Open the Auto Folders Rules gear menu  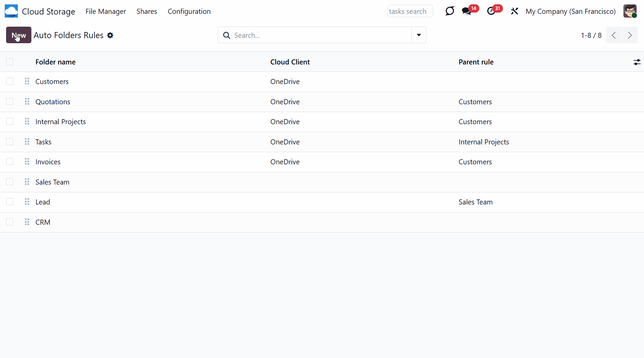click(x=110, y=35)
